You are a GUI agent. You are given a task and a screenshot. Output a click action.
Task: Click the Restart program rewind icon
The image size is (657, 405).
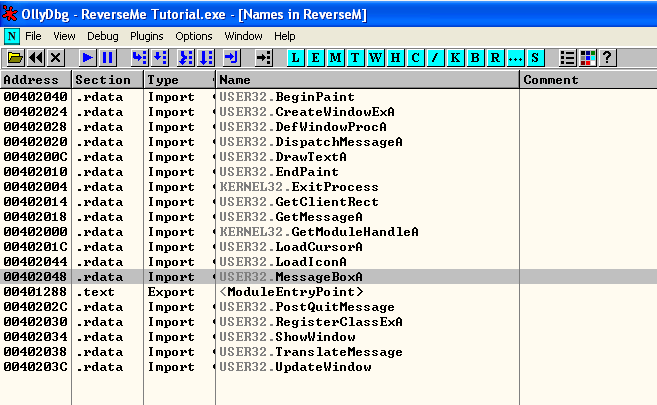click(x=36, y=57)
